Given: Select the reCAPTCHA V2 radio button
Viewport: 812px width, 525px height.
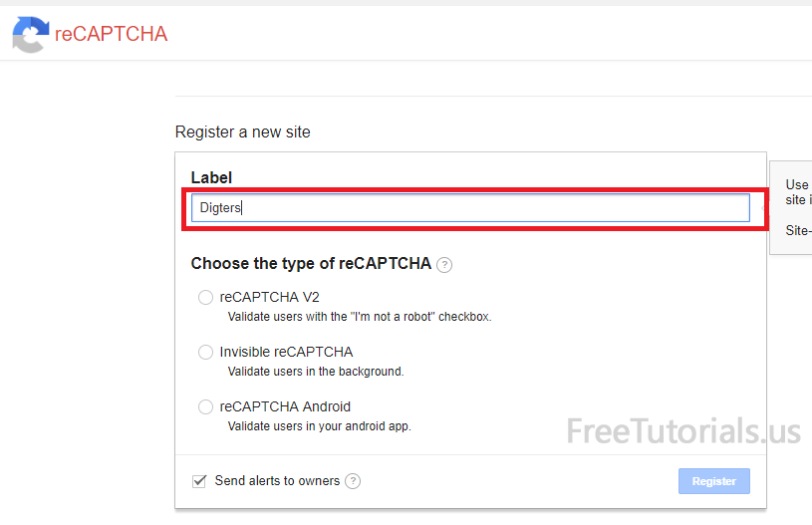Looking at the screenshot, I should point(205,297).
